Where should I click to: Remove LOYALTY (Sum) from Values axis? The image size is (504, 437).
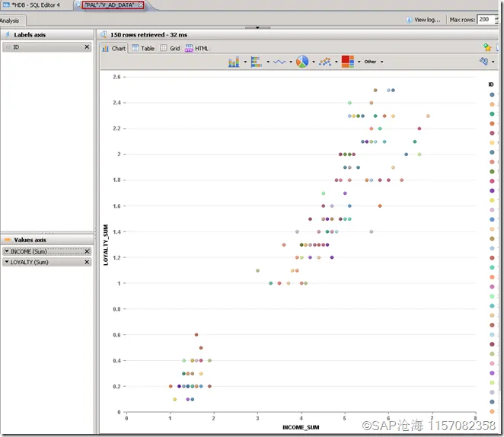pyautogui.click(x=87, y=262)
